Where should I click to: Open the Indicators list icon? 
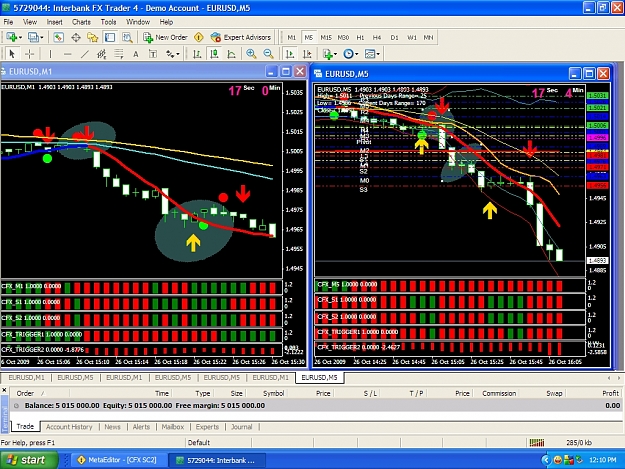click(x=328, y=54)
